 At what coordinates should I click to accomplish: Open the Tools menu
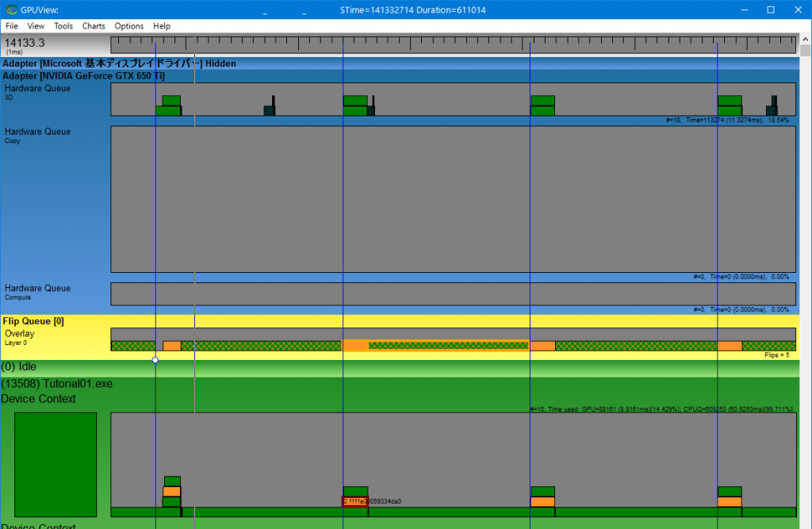tap(63, 26)
